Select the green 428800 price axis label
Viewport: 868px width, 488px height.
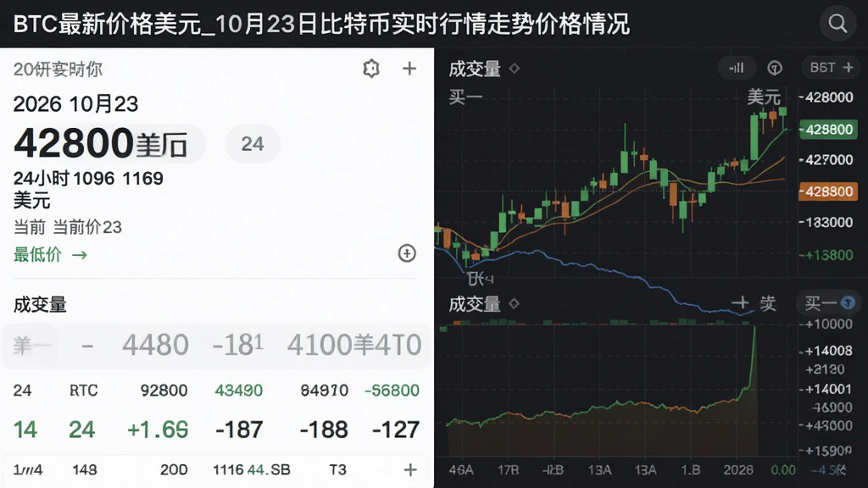828,130
